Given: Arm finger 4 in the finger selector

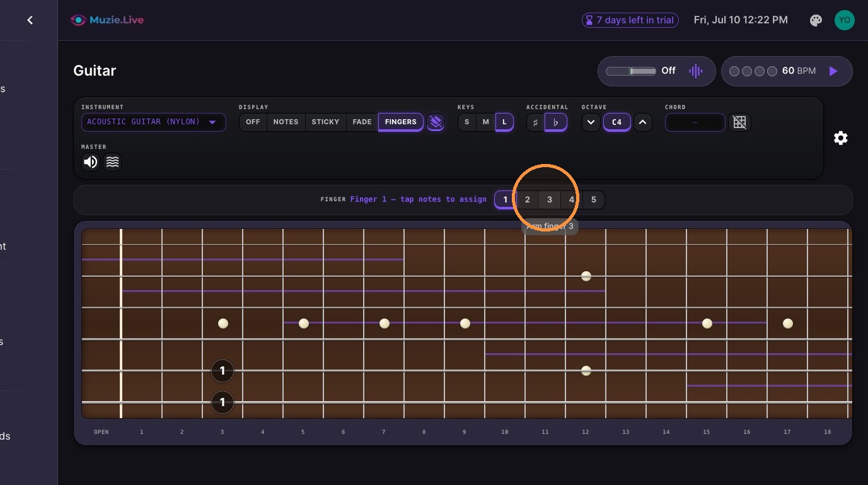Looking at the screenshot, I should [x=572, y=200].
